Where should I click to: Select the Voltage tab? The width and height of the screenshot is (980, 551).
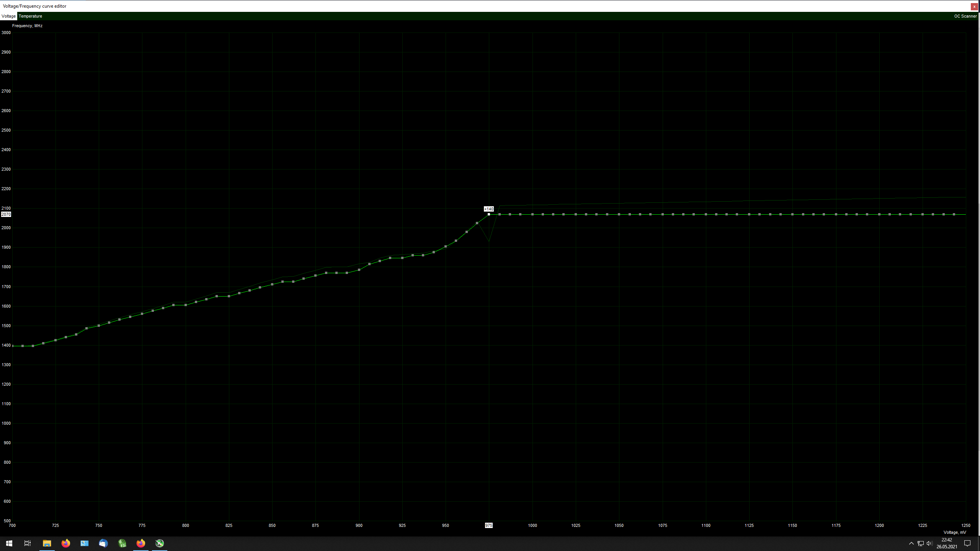pos(8,16)
